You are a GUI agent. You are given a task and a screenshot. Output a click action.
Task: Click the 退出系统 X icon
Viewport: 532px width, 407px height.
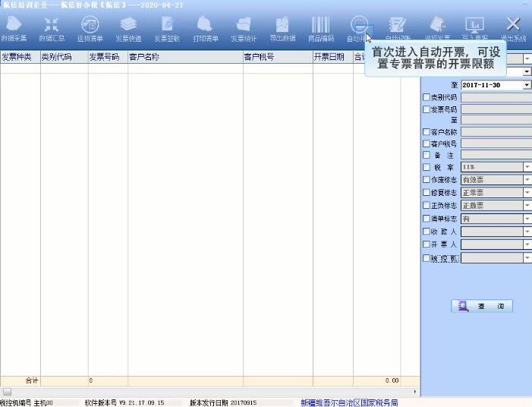click(513, 24)
